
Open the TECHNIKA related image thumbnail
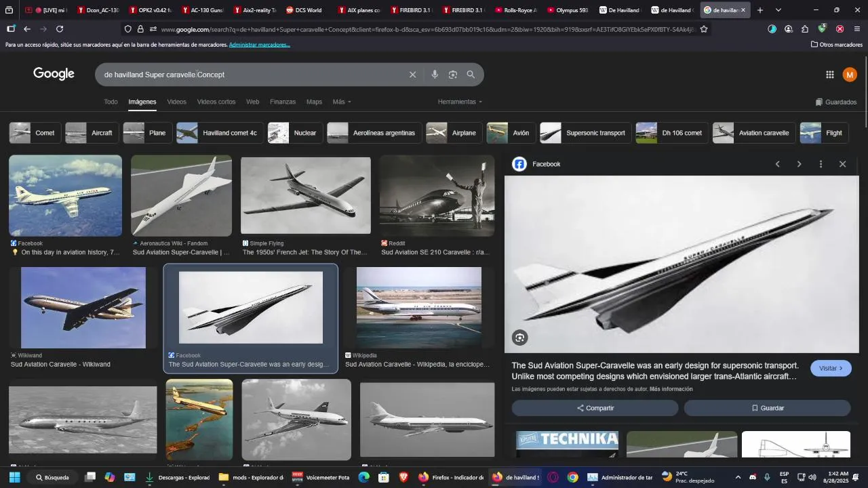(567, 444)
